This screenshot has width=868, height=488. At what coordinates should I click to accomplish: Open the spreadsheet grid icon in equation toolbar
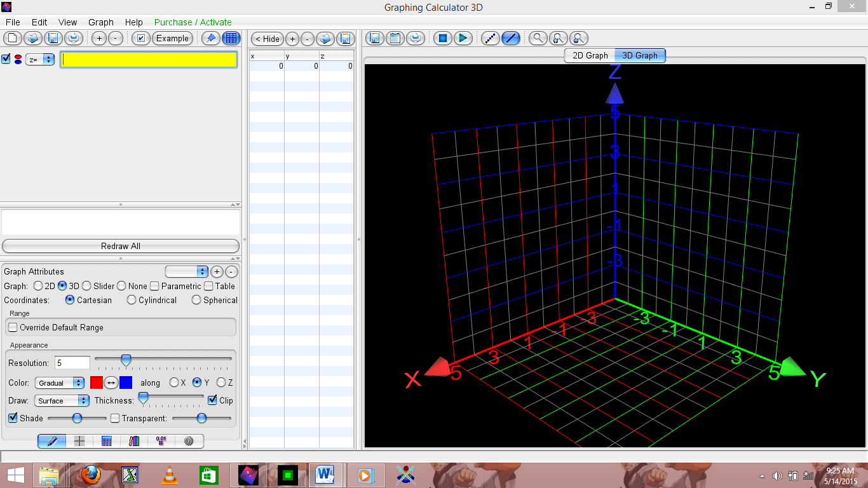231,38
